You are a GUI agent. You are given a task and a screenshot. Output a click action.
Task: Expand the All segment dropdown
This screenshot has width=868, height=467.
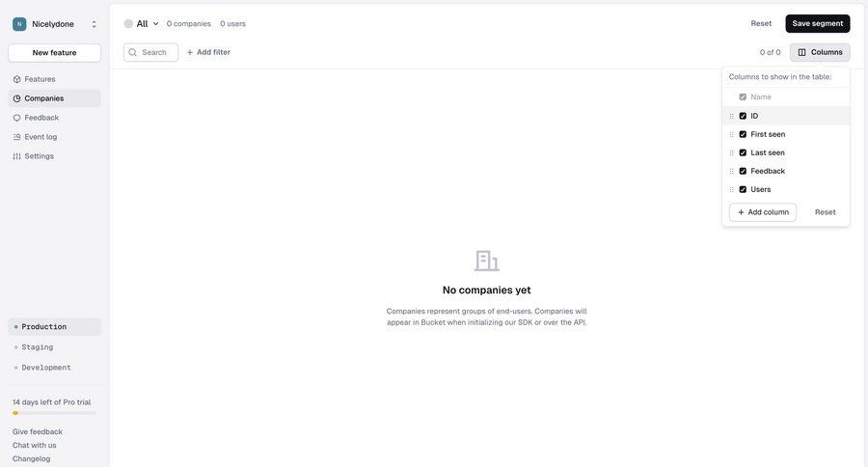point(155,24)
